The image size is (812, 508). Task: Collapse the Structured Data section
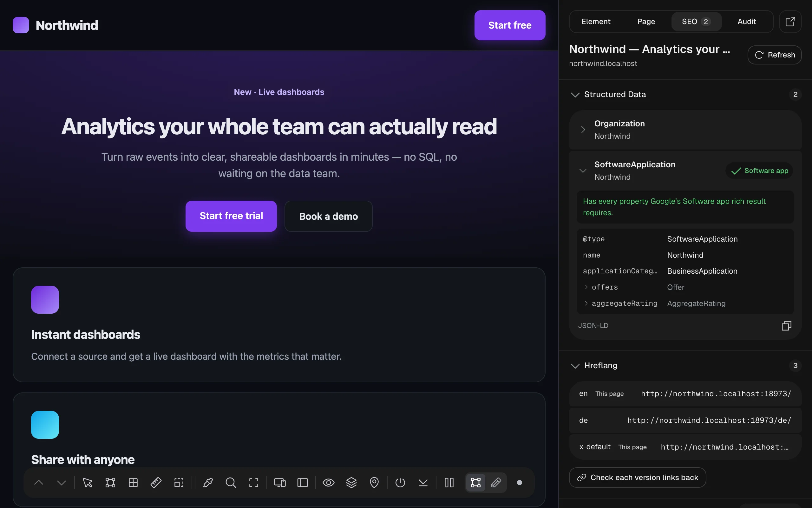685,94
